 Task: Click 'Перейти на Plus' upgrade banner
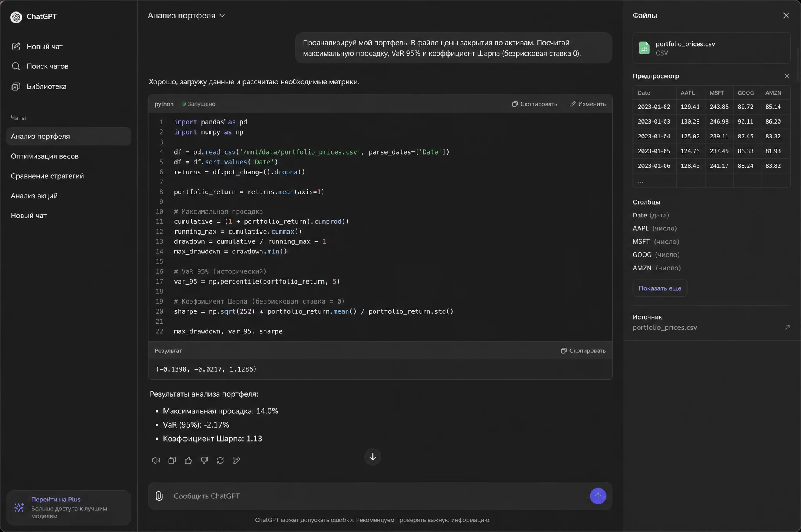coord(69,507)
